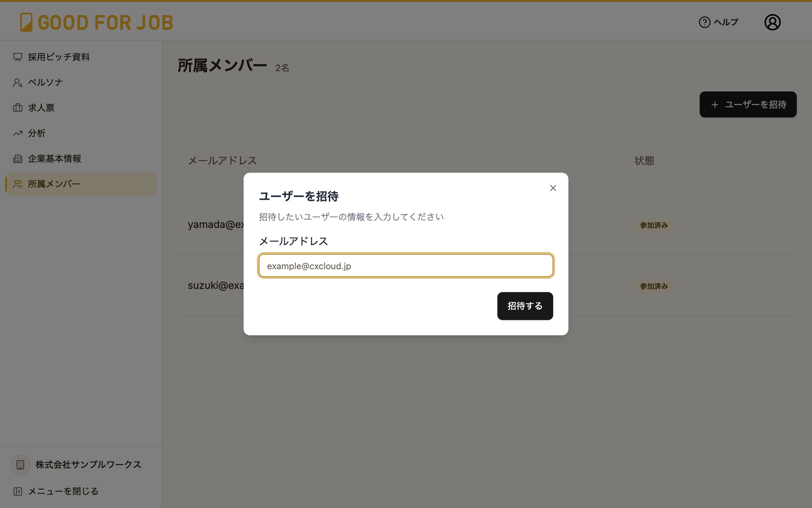
Task: Click the 所属メンバー people icon
Action: click(18, 184)
